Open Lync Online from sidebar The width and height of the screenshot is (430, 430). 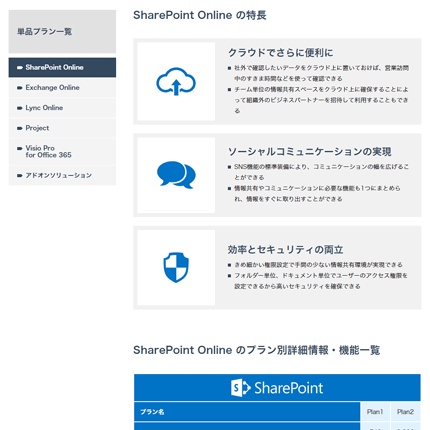pos(62,108)
